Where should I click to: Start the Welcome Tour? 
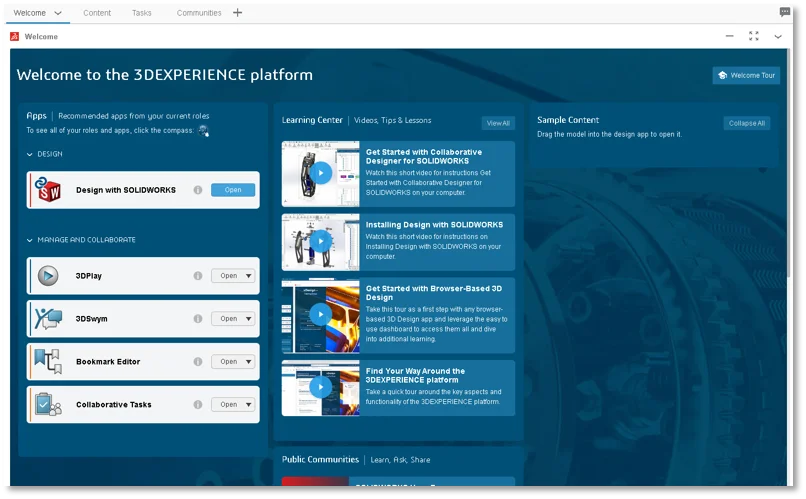(x=746, y=75)
